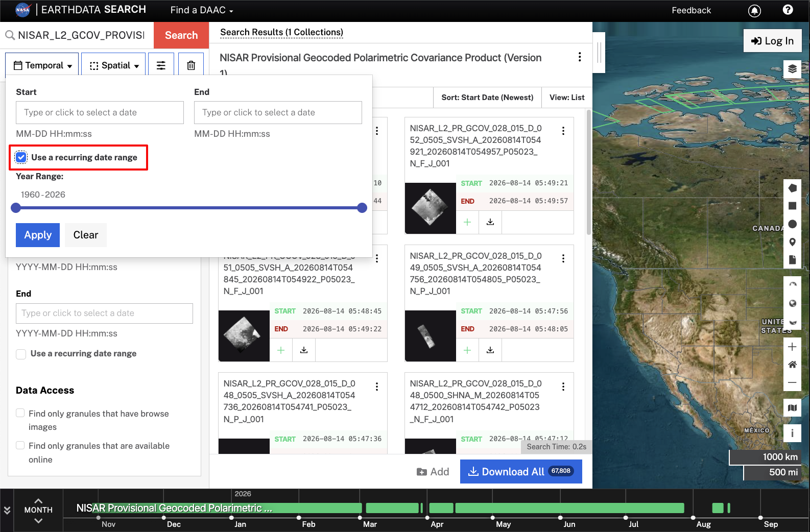This screenshot has width=810, height=532.
Task: Zoom out on the map
Action: pos(792,382)
